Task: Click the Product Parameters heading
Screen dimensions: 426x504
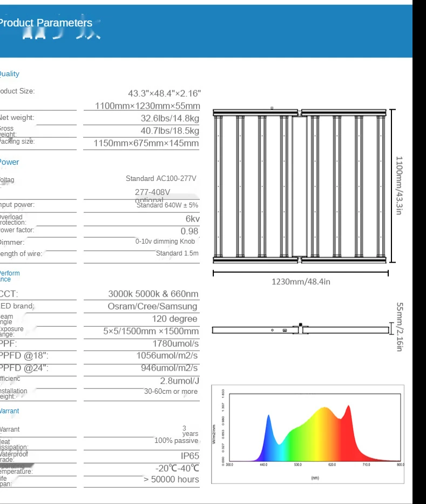Action: point(46,23)
